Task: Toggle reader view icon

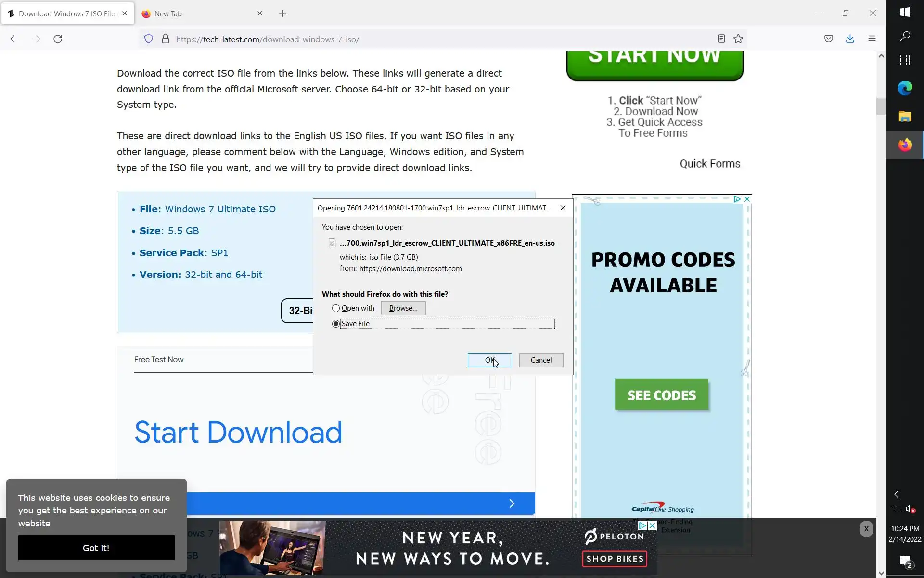Action: (721, 39)
